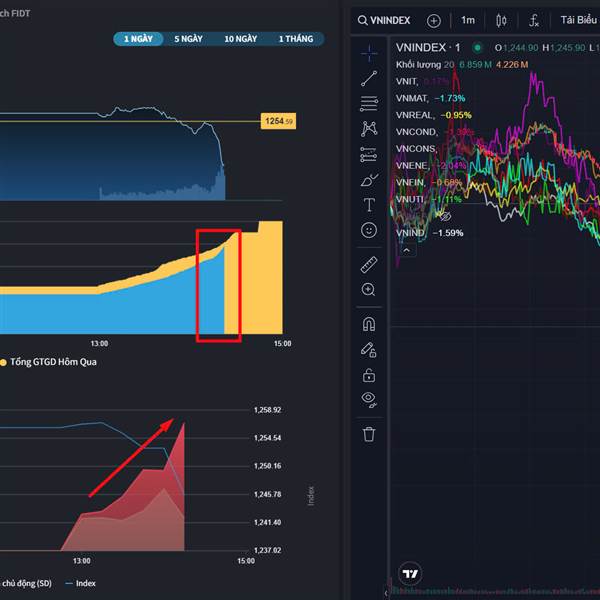
Task: Switch to the 5 NGÀY tab
Action: pyautogui.click(x=188, y=39)
